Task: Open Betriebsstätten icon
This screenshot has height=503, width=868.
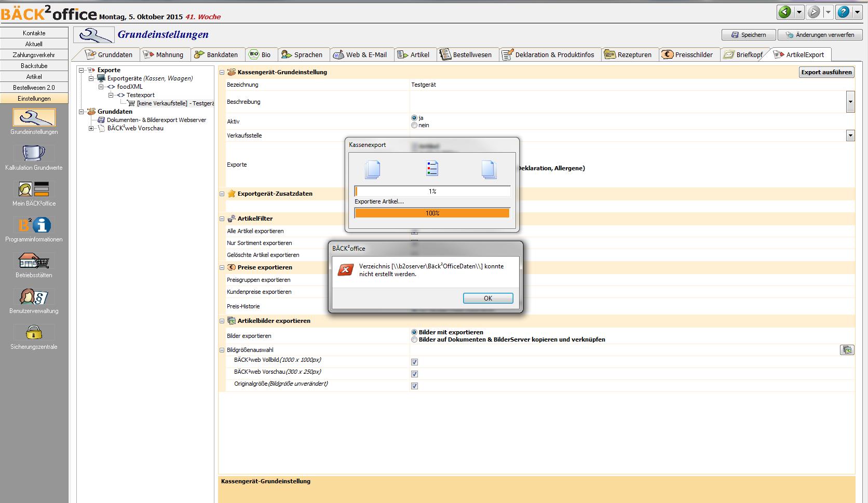Action: coord(34,261)
